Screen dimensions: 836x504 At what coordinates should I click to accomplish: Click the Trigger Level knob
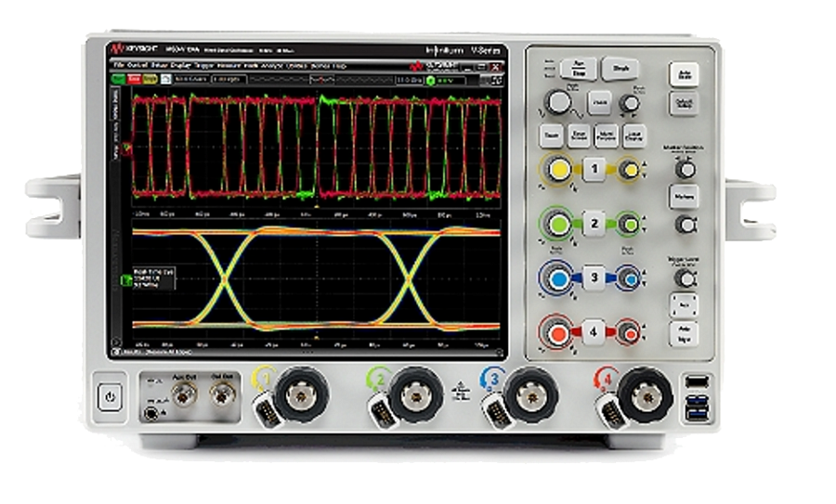[686, 278]
